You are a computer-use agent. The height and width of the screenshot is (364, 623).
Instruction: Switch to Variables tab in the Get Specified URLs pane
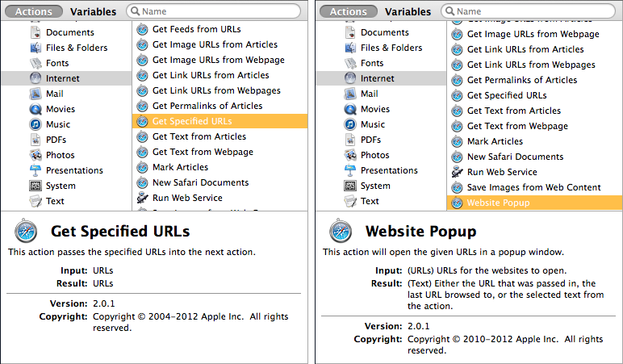(x=93, y=11)
